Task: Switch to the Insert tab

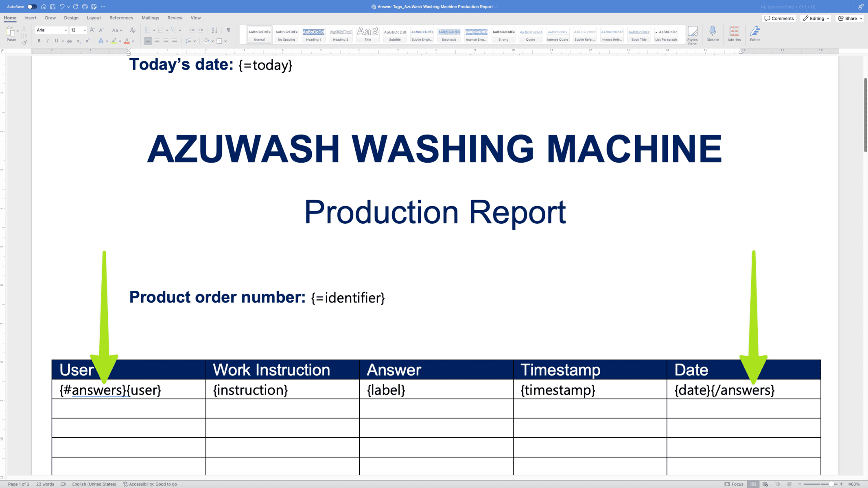Action: [x=30, y=18]
